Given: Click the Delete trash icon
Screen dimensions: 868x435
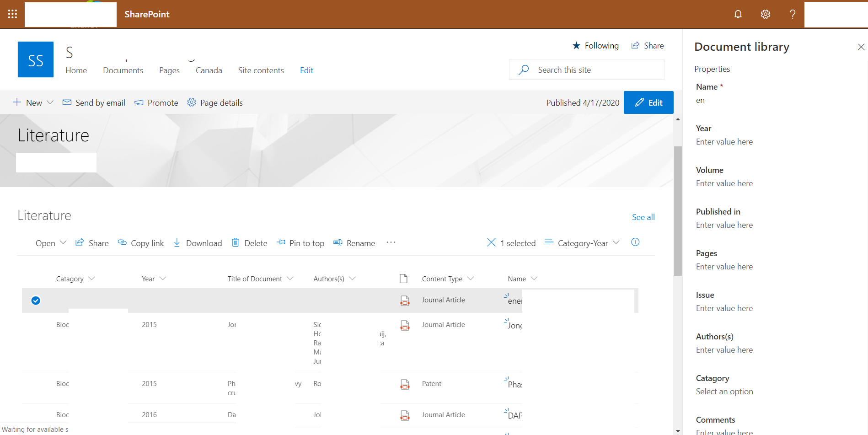Looking at the screenshot, I should 235,242.
